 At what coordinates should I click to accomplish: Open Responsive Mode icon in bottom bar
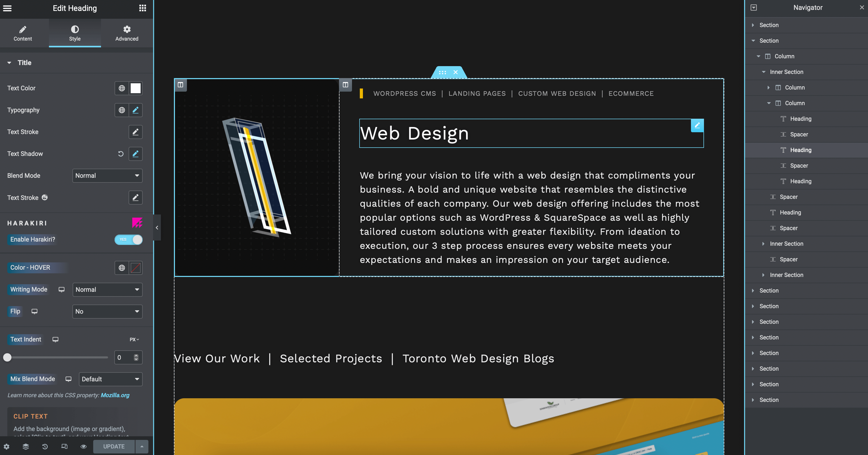(x=64, y=447)
